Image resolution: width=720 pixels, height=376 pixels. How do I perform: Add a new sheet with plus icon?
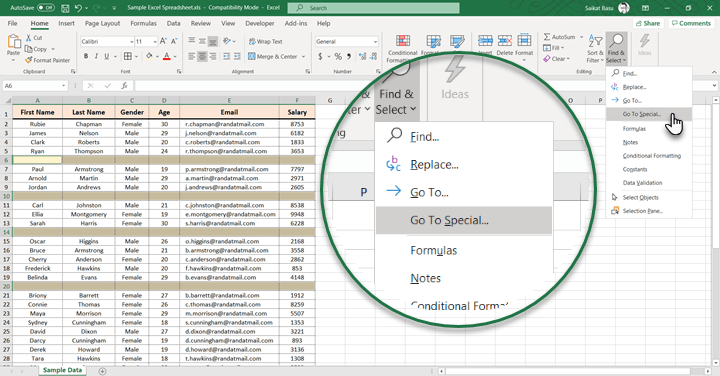(102, 371)
